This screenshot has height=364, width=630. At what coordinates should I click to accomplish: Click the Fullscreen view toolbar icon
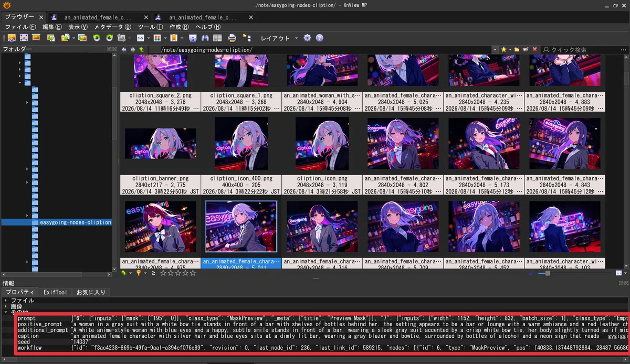(24, 38)
